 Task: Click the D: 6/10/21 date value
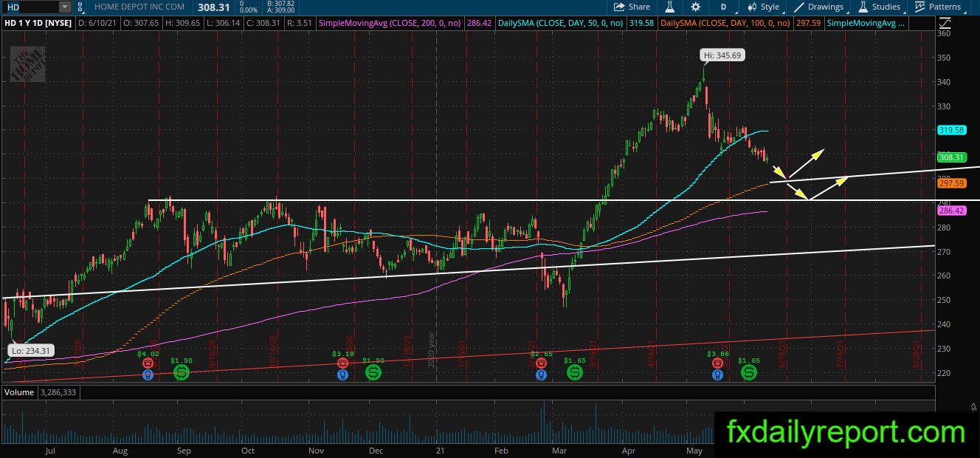[100, 24]
